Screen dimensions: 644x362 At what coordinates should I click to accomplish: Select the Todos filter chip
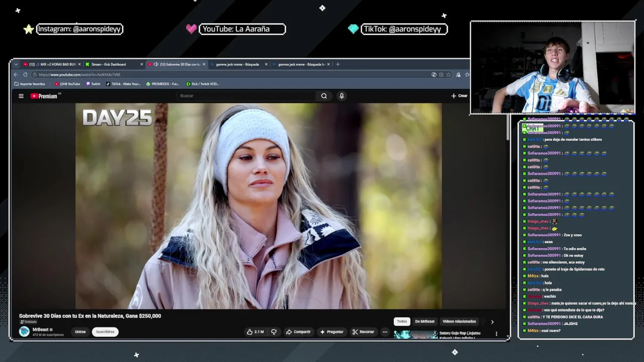click(x=402, y=321)
